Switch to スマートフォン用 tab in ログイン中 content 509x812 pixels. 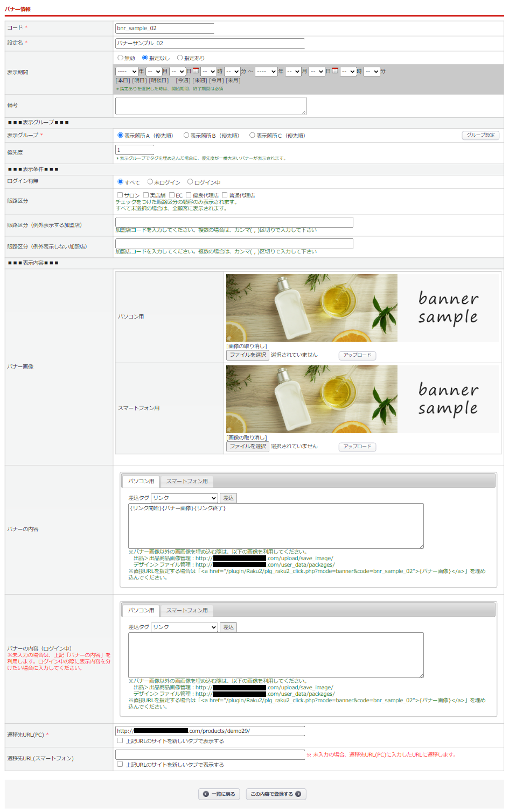click(187, 610)
